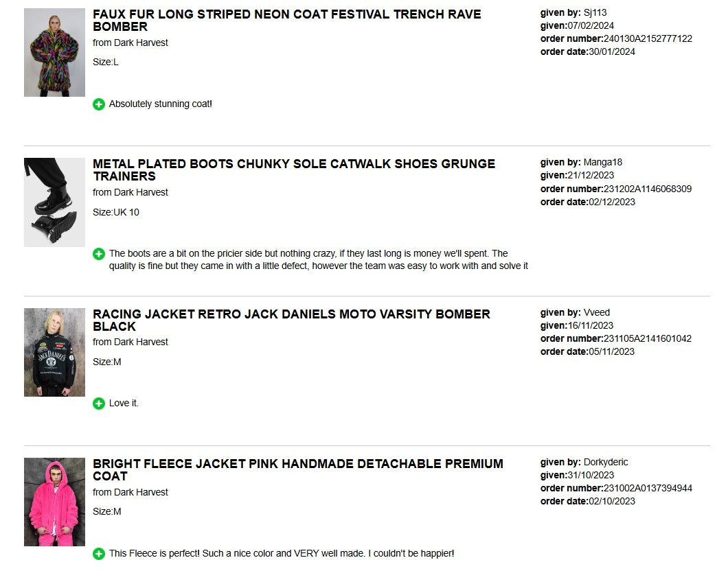Click reviewer name Dorkyderic

tap(605, 462)
